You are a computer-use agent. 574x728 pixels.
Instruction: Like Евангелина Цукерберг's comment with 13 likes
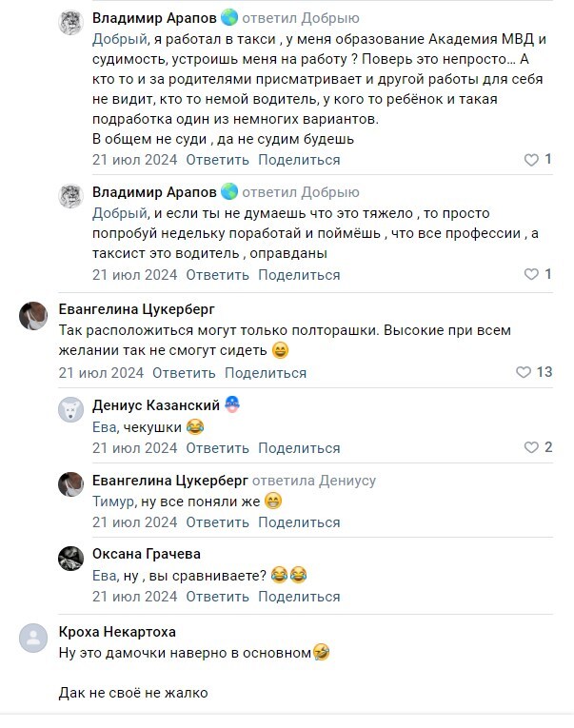523,372
